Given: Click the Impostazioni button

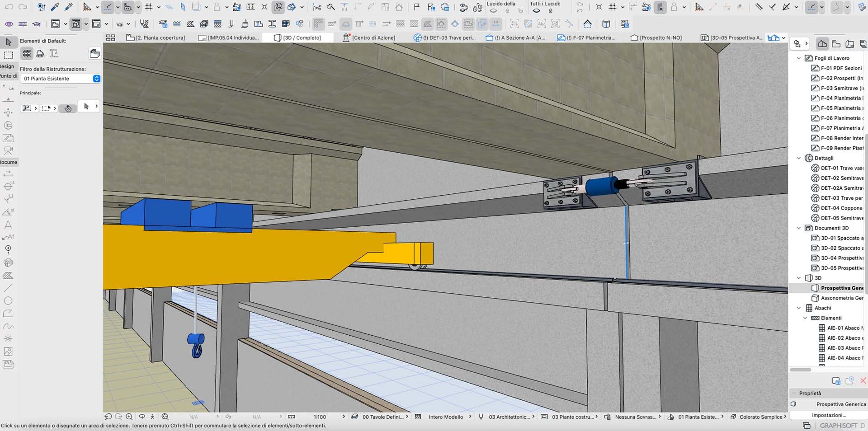Looking at the screenshot, I should point(829,415).
